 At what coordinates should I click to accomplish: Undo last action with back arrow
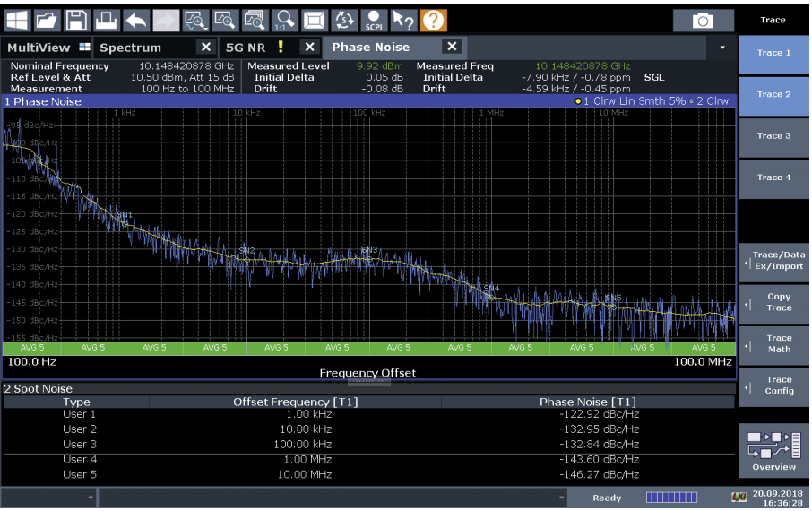[135, 19]
